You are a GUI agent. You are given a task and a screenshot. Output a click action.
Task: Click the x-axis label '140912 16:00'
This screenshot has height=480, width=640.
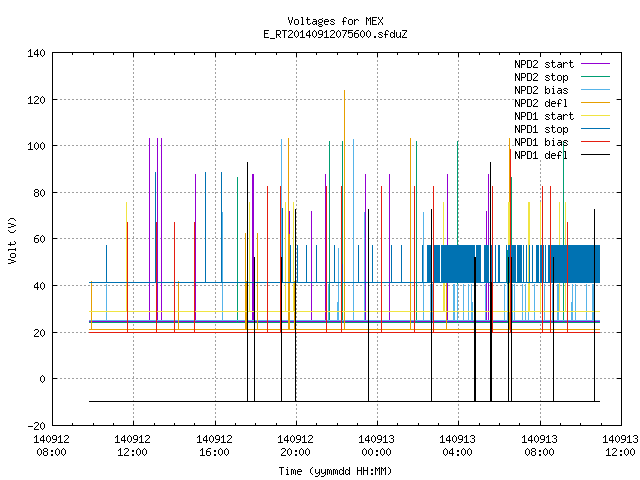click(214, 446)
